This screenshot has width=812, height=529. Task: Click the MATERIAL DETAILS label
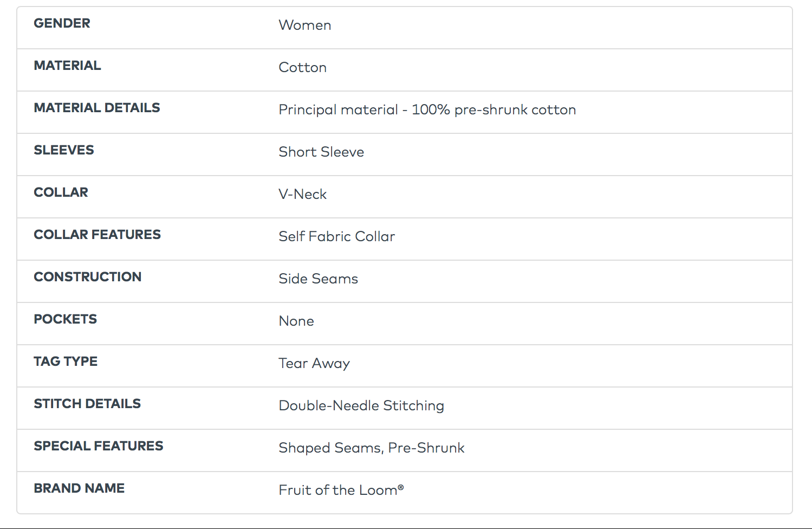[96, 108]
